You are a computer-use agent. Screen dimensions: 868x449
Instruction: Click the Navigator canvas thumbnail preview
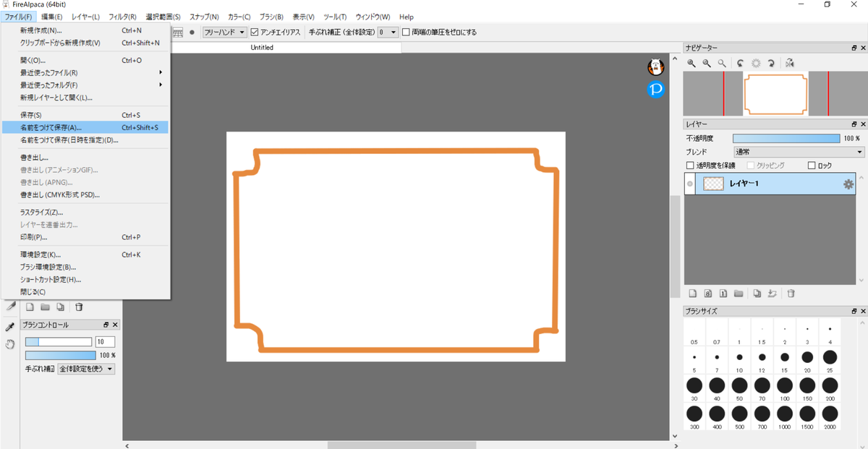click(x=775, y=94)
